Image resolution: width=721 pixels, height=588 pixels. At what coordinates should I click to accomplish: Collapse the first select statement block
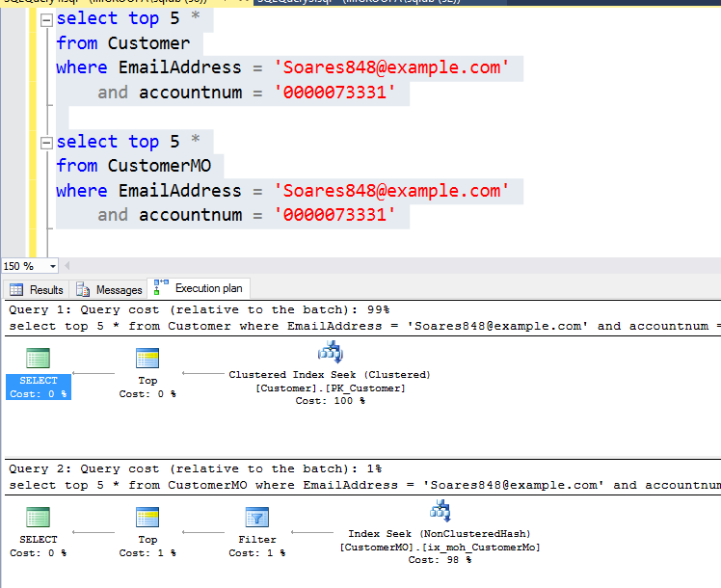45,18
